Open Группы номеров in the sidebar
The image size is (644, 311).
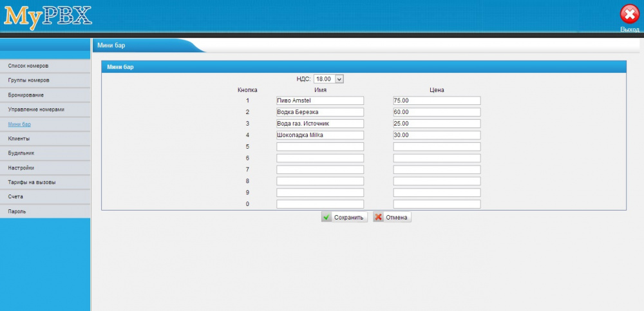coord(45,80)
